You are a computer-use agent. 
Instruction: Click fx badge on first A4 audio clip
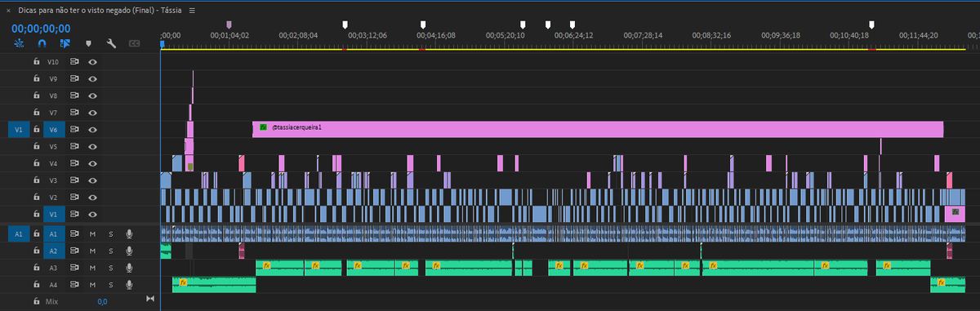tap(183, 282)
